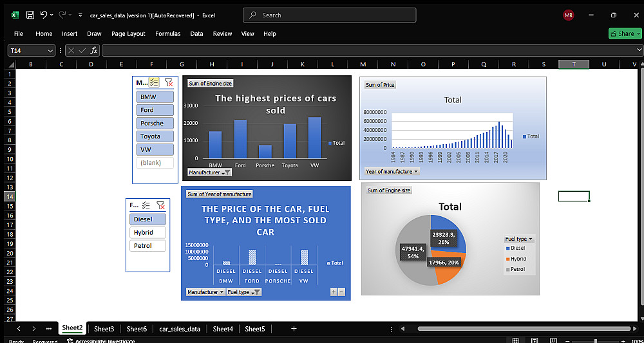Image resolution: width=644 pixels, height=343 pixels.
Task: Switch to the Sheet3 tab
Action: click(x=104, y=329)
